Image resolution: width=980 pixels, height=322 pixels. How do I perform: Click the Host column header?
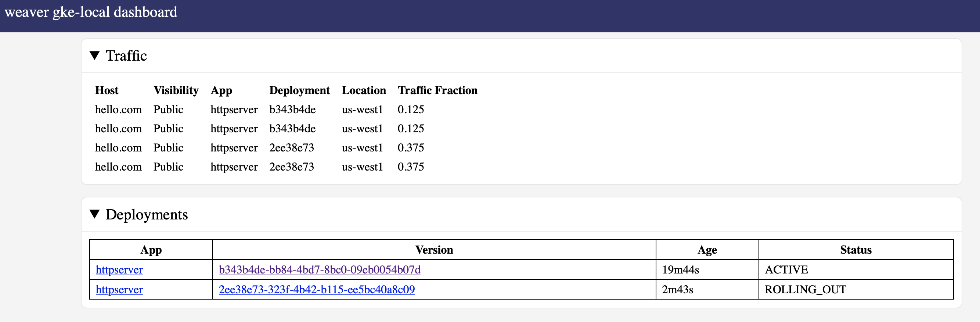click(107, 90)
